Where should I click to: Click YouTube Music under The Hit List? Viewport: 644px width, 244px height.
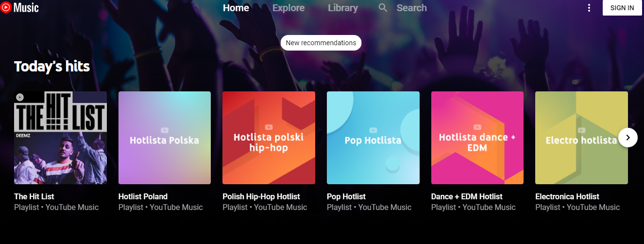click(72, 207)
